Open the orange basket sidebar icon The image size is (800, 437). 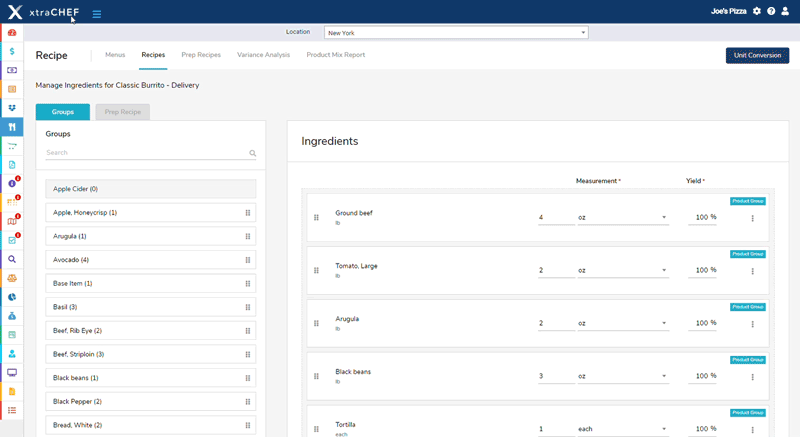pyautogui.click(x=12, y=278)
